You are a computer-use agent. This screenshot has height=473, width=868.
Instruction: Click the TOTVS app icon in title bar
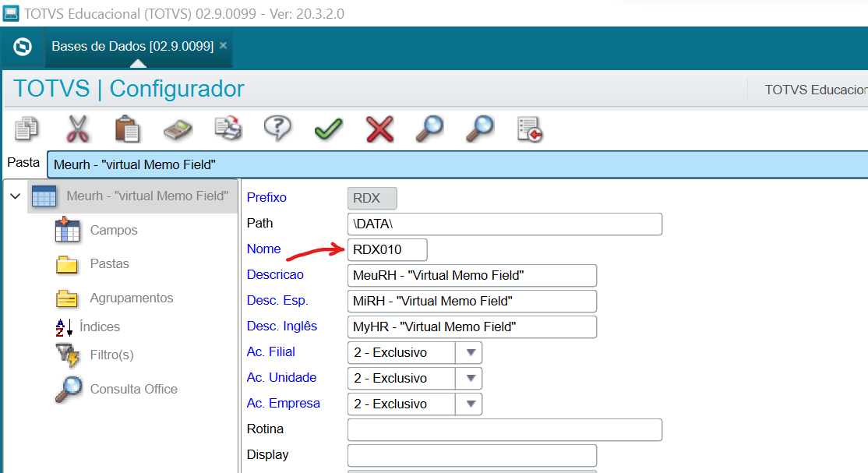[10, 13]
